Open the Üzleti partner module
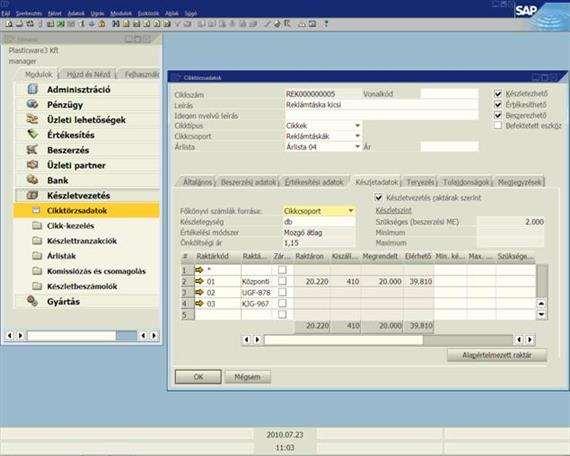This screenshot has height=456, width=570. (x=87, y=165)
